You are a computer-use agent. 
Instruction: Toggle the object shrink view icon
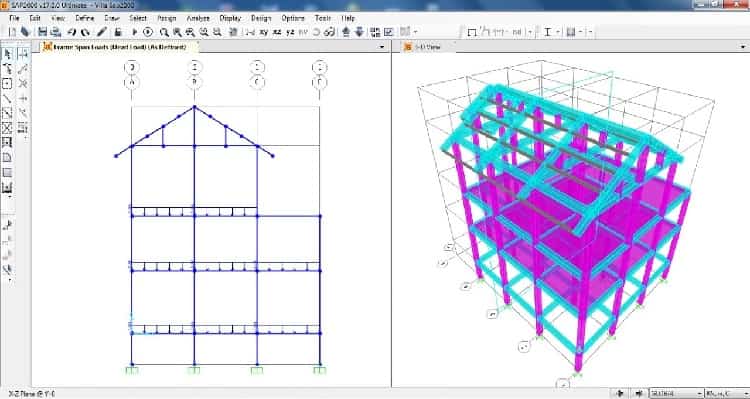tap(375, 32)
